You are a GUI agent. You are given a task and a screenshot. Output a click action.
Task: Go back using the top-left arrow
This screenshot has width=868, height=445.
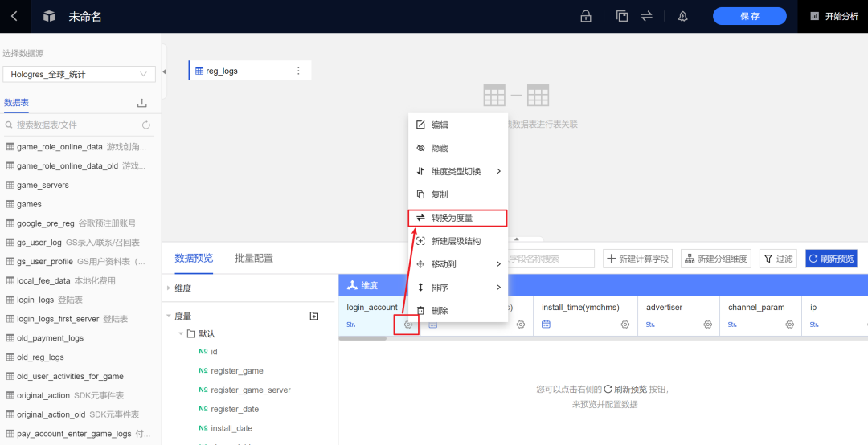14,17
